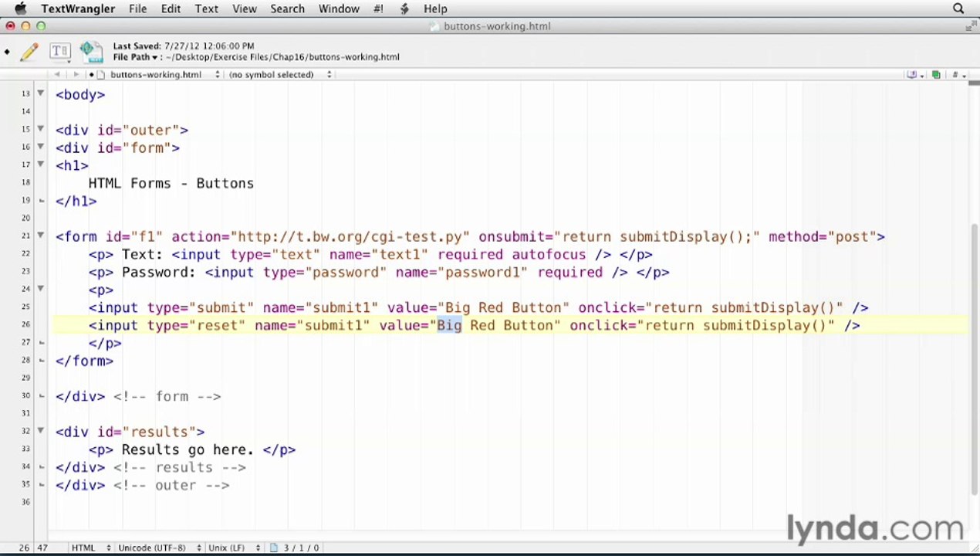Collapse the results div fold at line 32
The width and height of the screenshot is (980, 556).
[41, 431]
